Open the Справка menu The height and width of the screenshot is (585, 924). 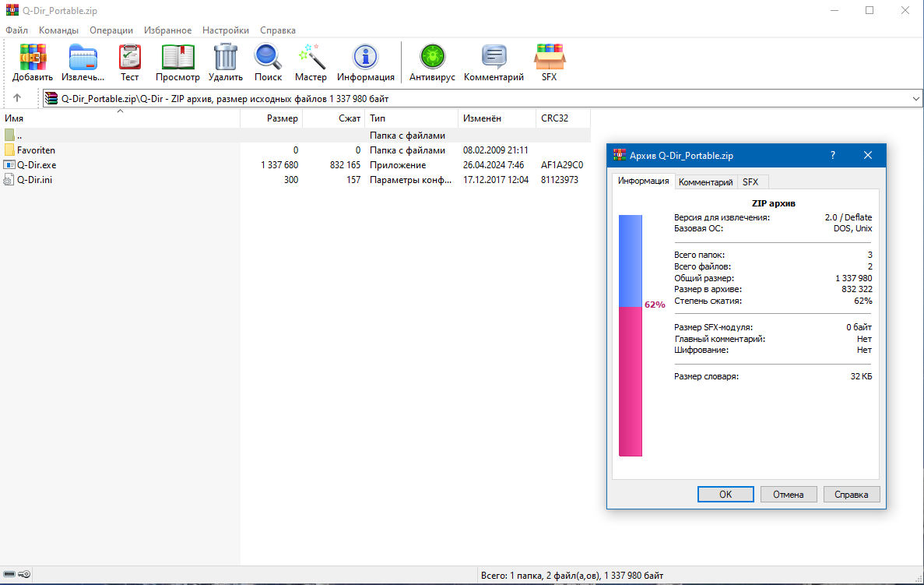click(278, 30)
